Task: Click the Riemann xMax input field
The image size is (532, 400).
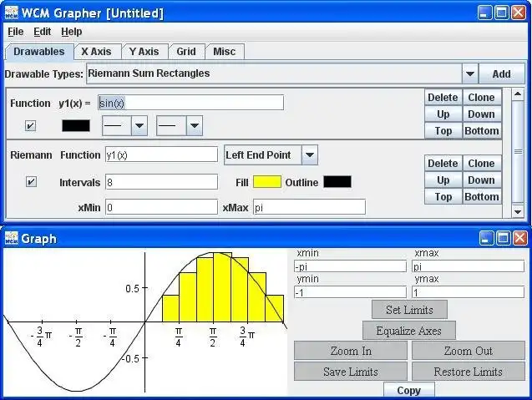Action: click(309, 207)
